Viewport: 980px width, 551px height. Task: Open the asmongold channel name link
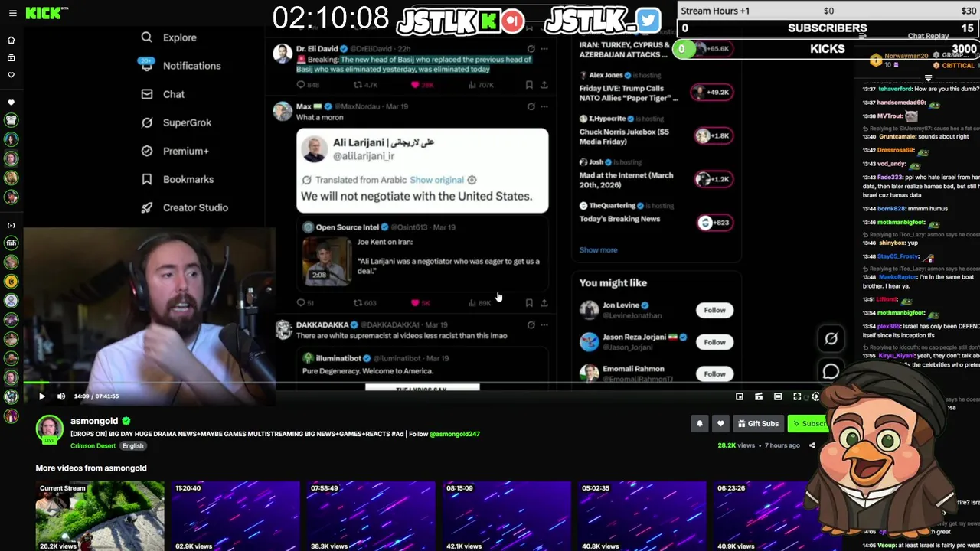point(94,421)
